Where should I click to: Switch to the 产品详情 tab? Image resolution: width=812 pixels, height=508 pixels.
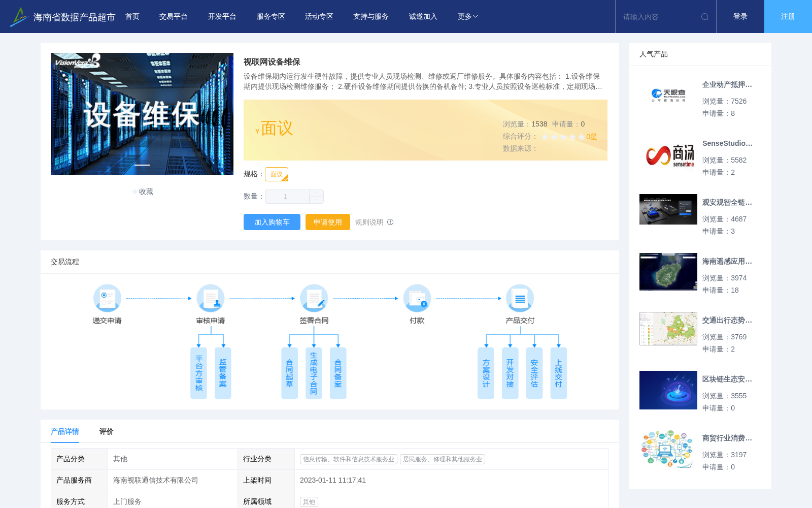[65, 431]
